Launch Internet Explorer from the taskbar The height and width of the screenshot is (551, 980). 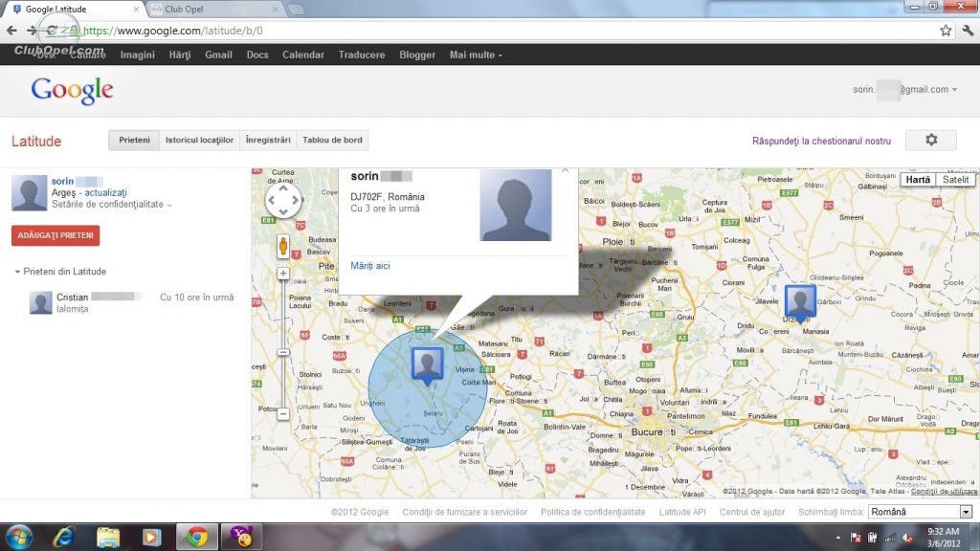(64, 538)
